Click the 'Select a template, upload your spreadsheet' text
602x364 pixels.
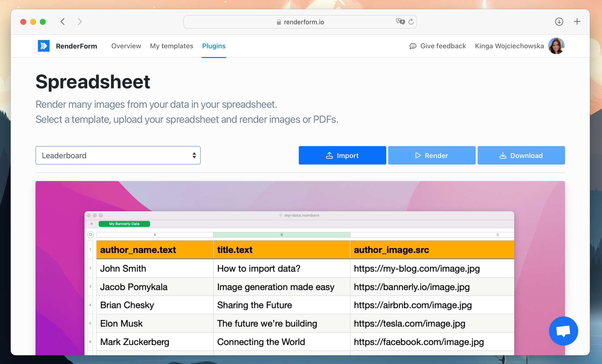187,120
